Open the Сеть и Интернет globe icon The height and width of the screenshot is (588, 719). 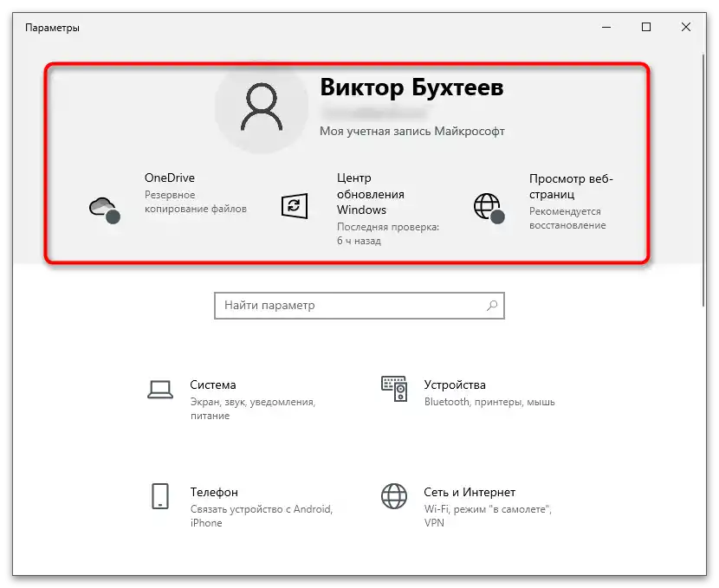click(x=394, y=496)
